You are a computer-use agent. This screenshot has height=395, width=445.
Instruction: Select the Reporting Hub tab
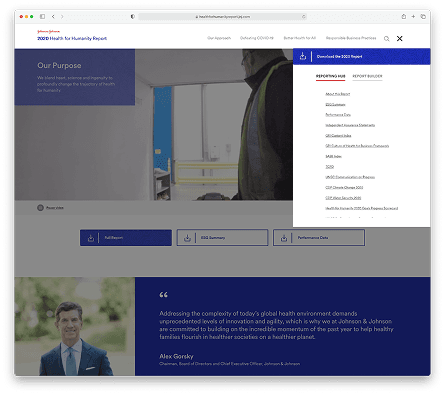331,76
